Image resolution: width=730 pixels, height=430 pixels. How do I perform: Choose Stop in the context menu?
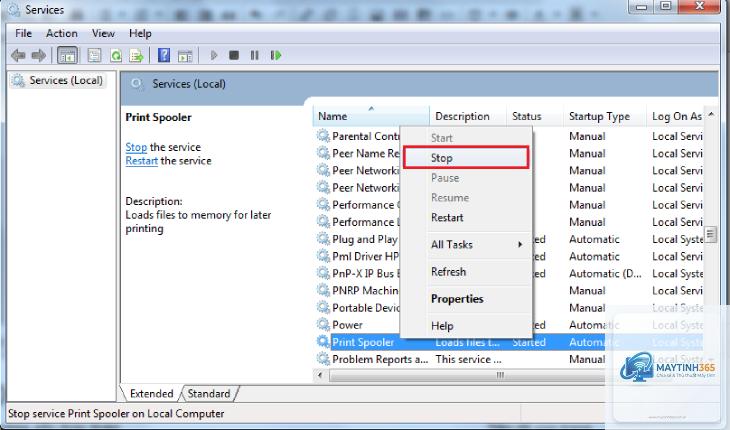coord(466,158)
